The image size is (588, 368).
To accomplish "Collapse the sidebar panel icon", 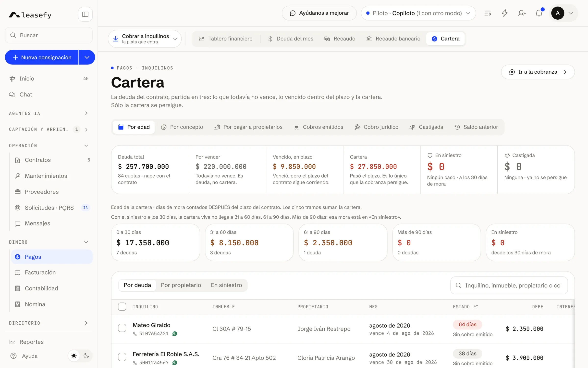I will click(x=85, y=14).
